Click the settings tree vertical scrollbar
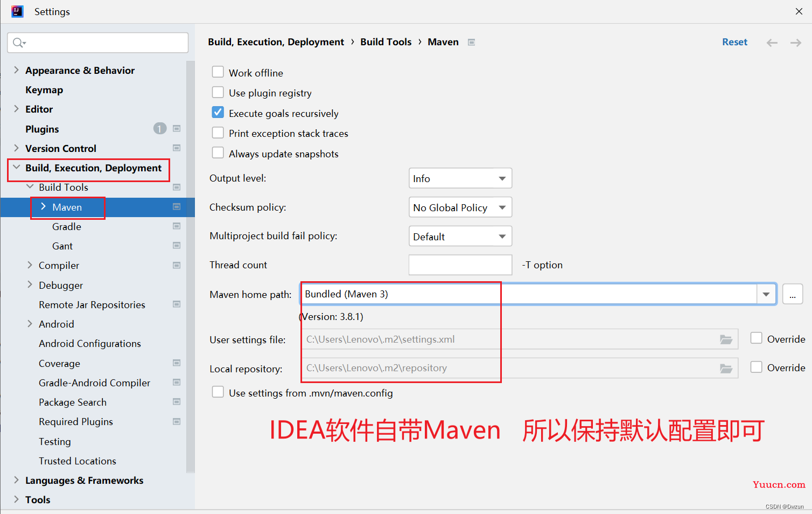This screenshot has width=812, height=514. point(191,267)
